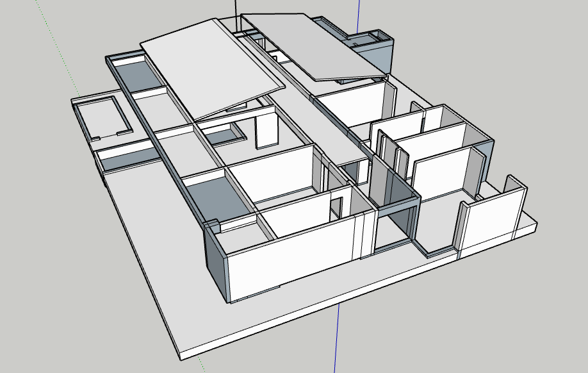
Task: Click the doorway opening in the interior wall
Action: point(335,205)
